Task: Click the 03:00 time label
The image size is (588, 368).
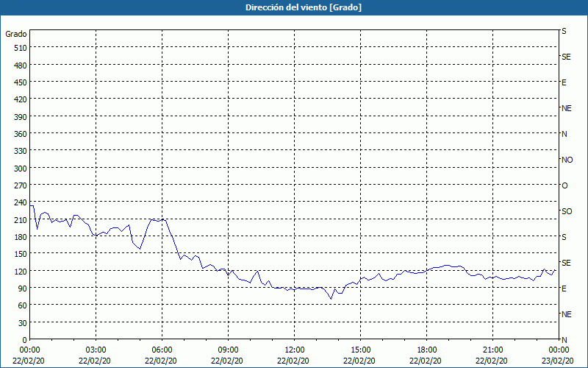Action: 96,350
